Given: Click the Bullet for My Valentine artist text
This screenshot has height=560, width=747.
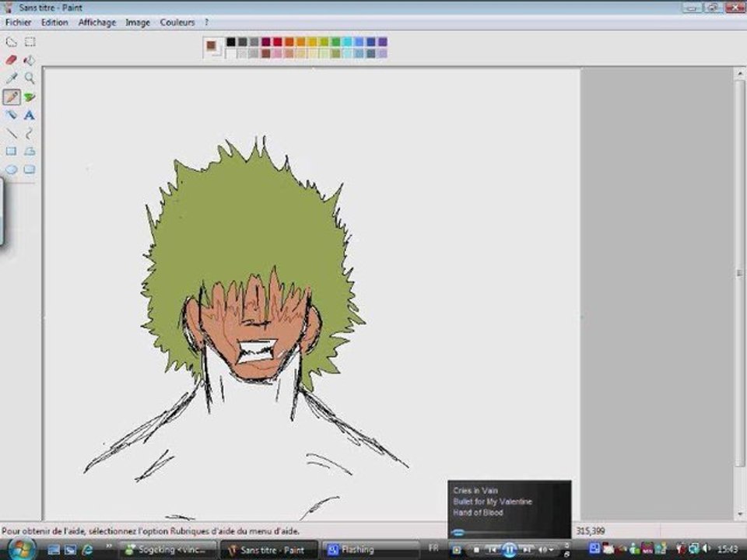Looking at the screenshot, I should pos(493,502).
